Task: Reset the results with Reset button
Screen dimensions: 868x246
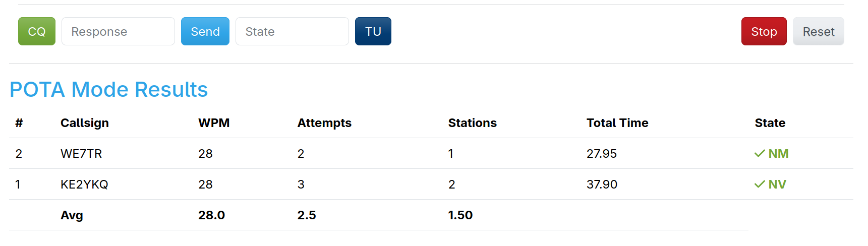Action: pos(818,31)
